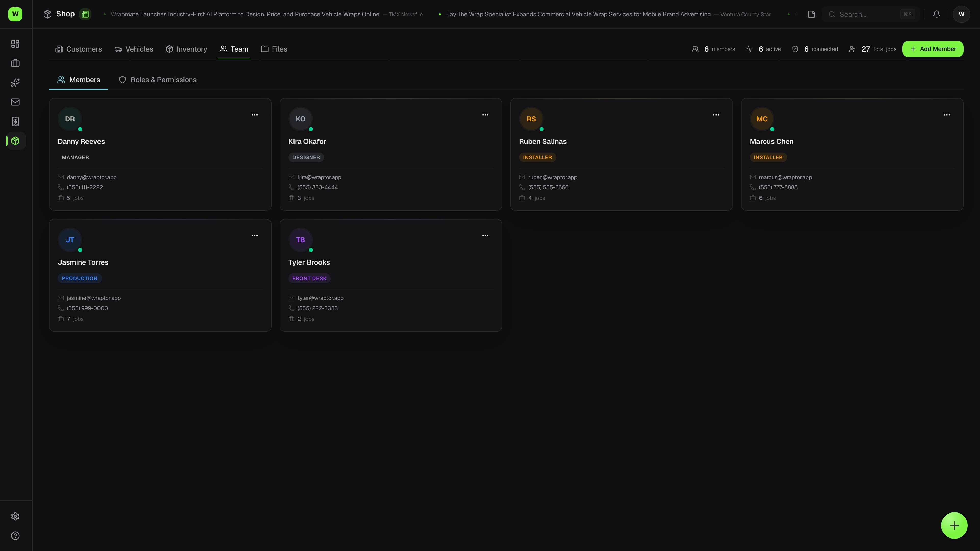The height and width of the screenshot is (551, 980).
Task: Click danny@wraptor.app email
Action: click(x=92, y=177)
